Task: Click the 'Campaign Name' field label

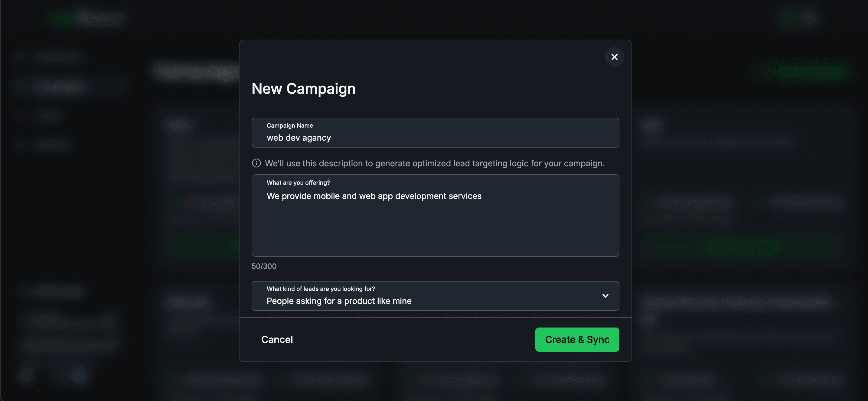Action: point(289,126)
